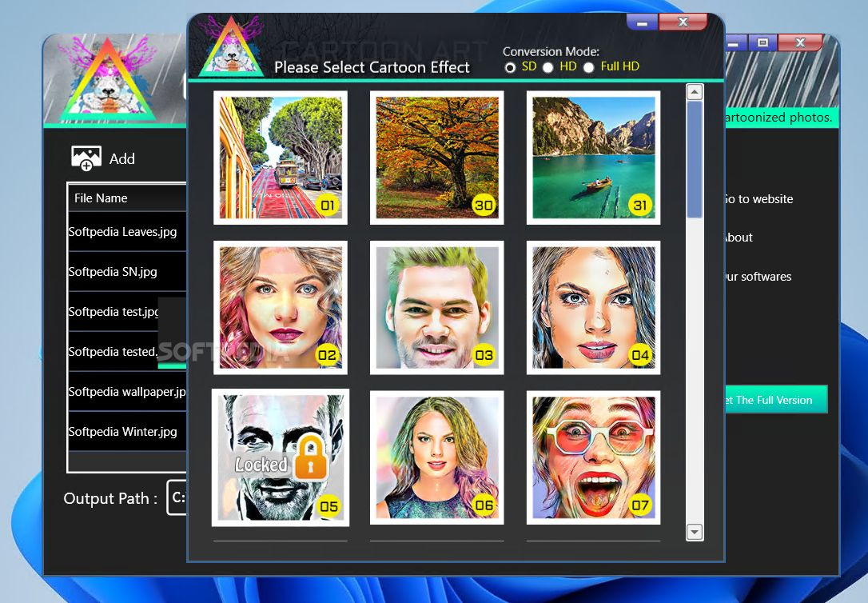Click the File Name column header
This screenshot has height=603, width=868.
(x=127, y=198)
